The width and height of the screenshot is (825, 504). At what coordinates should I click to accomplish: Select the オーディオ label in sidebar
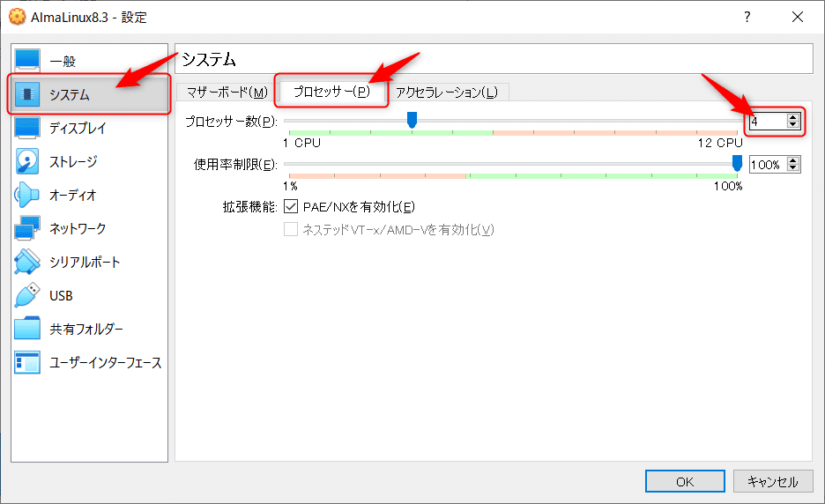tap(73, 196)
